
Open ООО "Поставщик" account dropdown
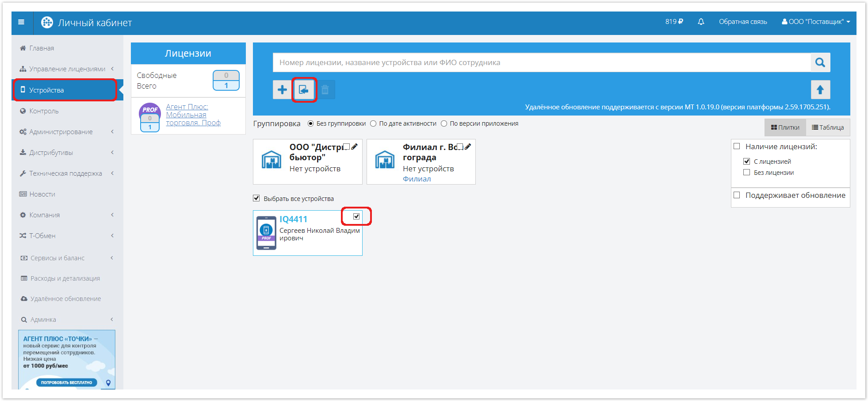pyautogui.click(x=816, y=22)
